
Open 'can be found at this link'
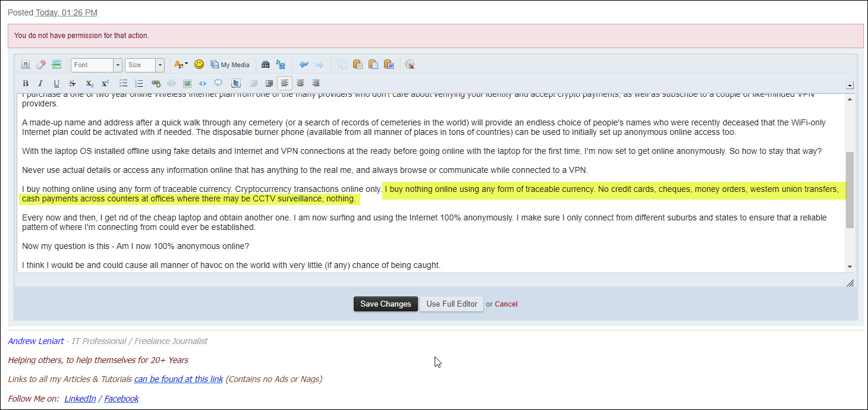[x=179, y=379]
